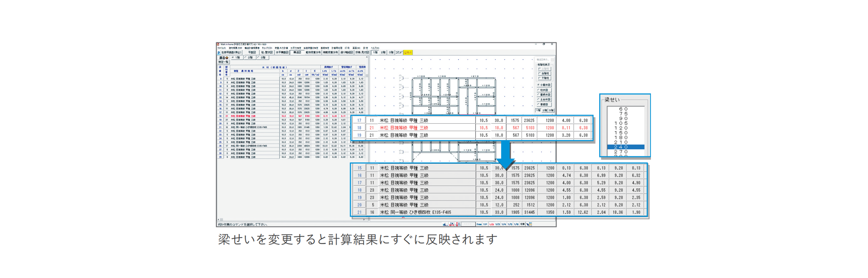This screenshot has width=868, height=278.
Task: Switch to the 通り軸組図 view
Action: point(346,53)
